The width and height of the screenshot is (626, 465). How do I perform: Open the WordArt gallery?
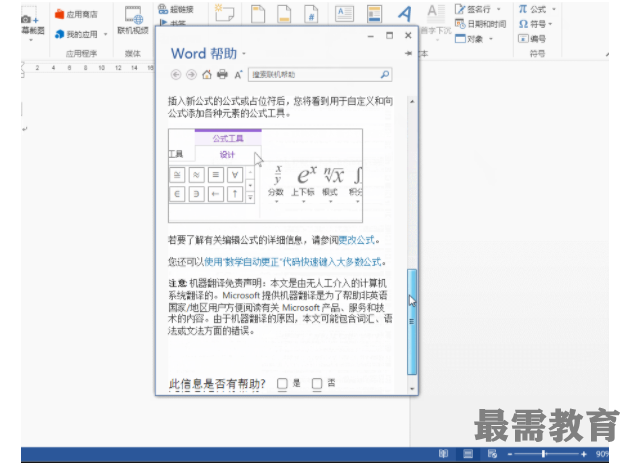pos(404,13)
